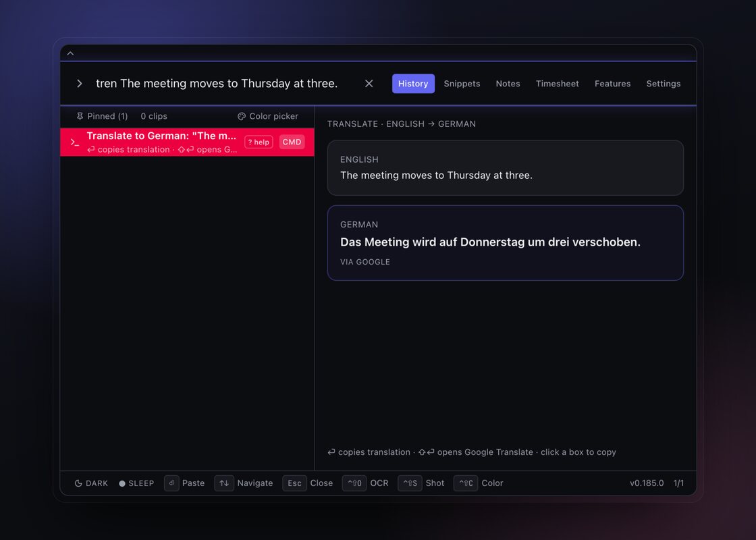Collapse the window with the top chevron
This screenshot has width=756, height=540.
70,53
